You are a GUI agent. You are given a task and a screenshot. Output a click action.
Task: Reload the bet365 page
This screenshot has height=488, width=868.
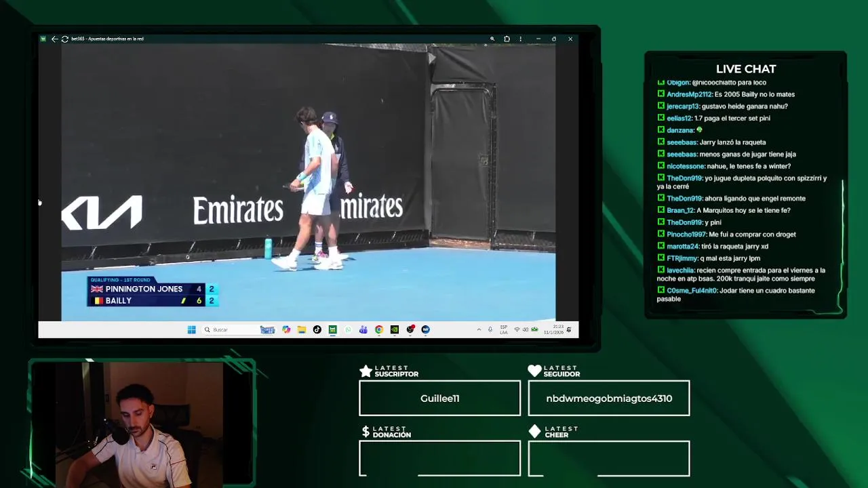[x=64, y=39]
